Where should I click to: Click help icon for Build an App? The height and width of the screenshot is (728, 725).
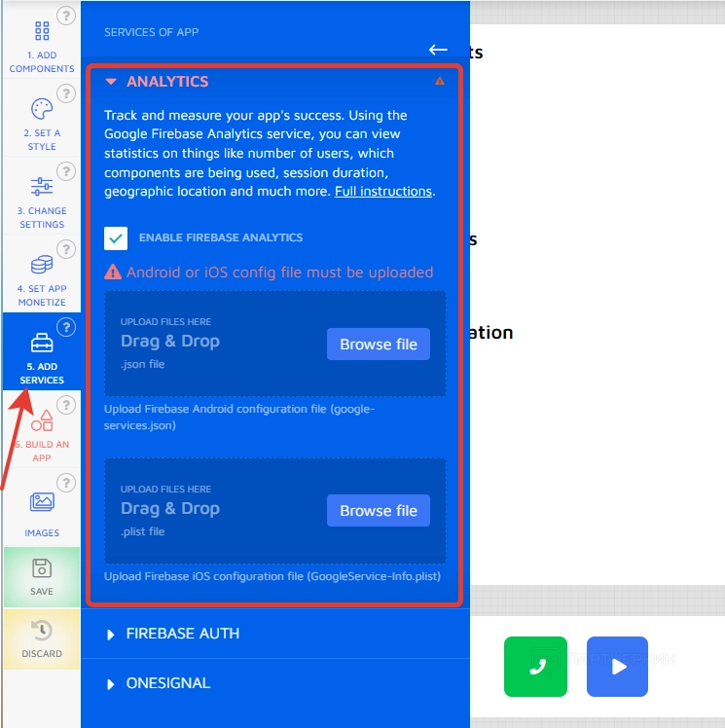point(66,405)
